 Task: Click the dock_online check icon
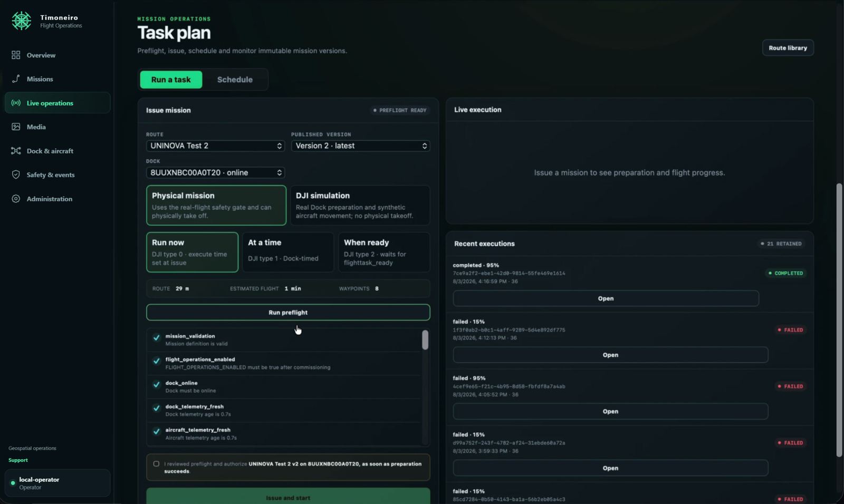coord(156,384)
